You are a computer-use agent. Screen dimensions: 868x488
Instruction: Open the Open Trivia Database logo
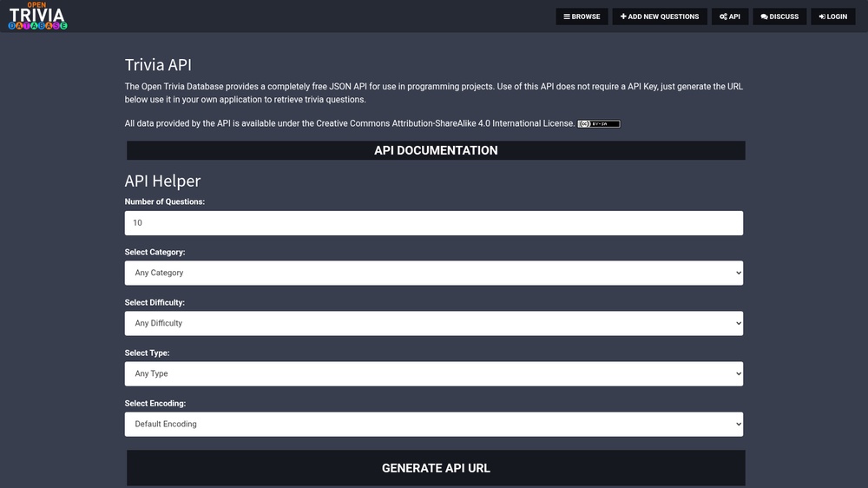pos(37,16)
